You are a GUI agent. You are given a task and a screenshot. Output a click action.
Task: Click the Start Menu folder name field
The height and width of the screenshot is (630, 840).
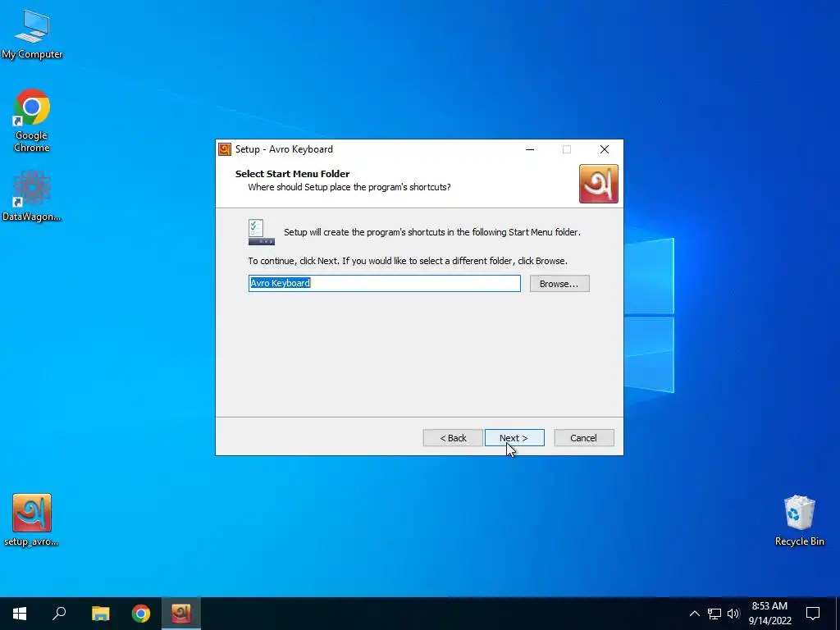385,283
